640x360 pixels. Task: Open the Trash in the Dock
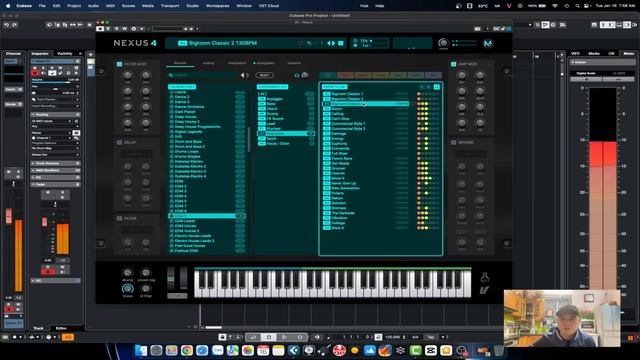point(499,350)
